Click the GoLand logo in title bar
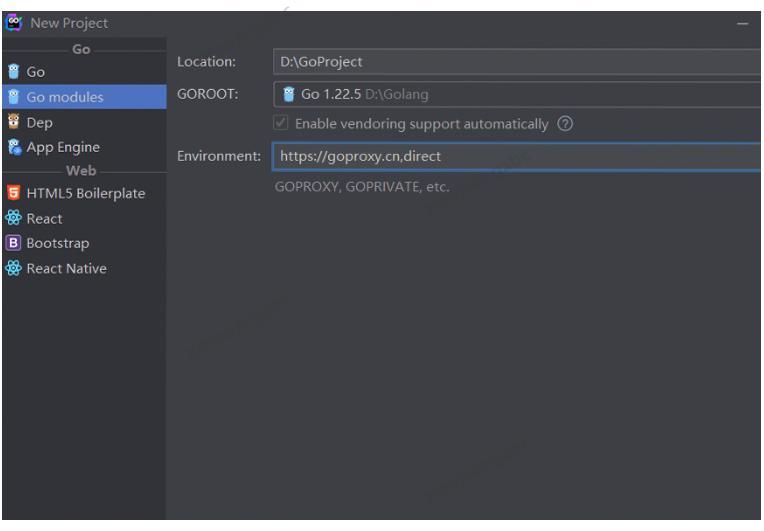 [x=13, y=23]
